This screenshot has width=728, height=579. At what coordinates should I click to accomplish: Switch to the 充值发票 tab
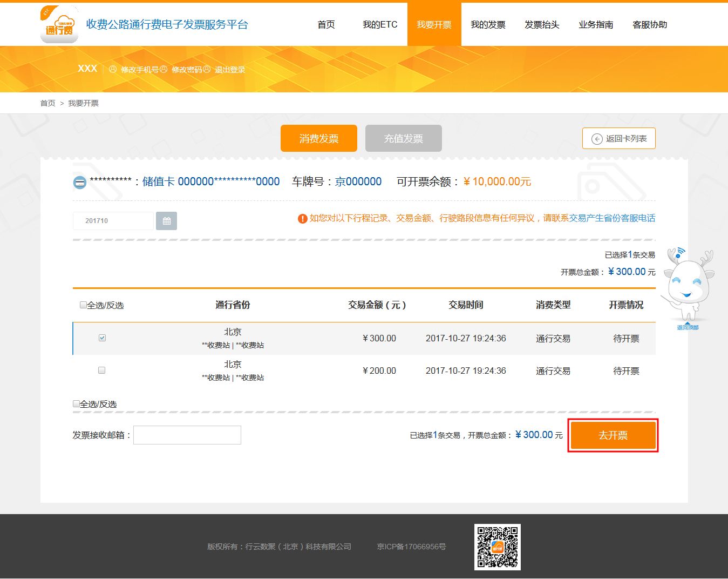point(403,139)
